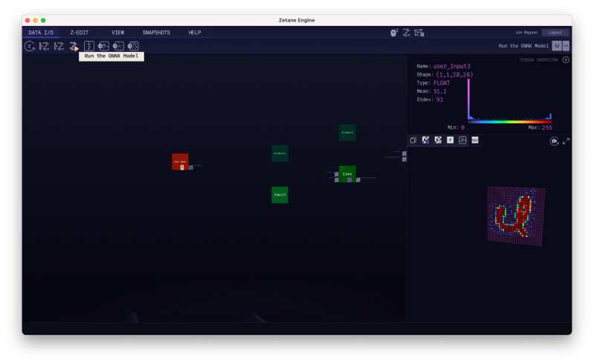This screenshot has height=364, width=594.
Task: Click the stdev value 93
Action: tap(439, 100)
